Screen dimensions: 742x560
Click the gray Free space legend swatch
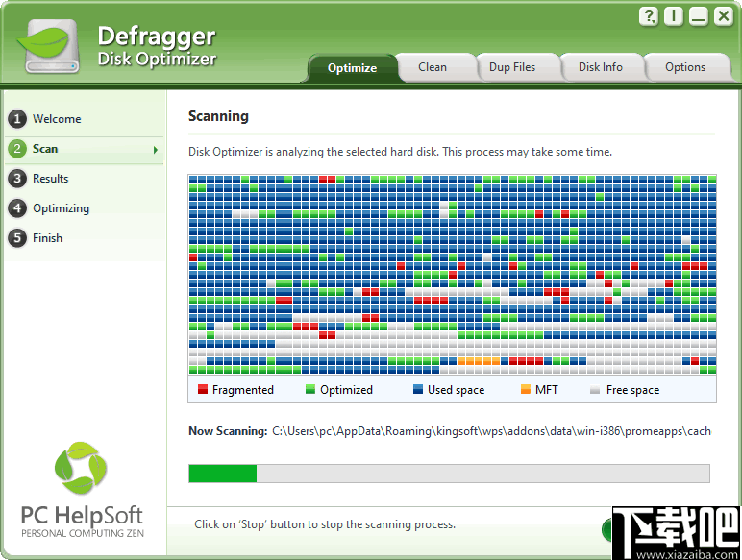595,390
